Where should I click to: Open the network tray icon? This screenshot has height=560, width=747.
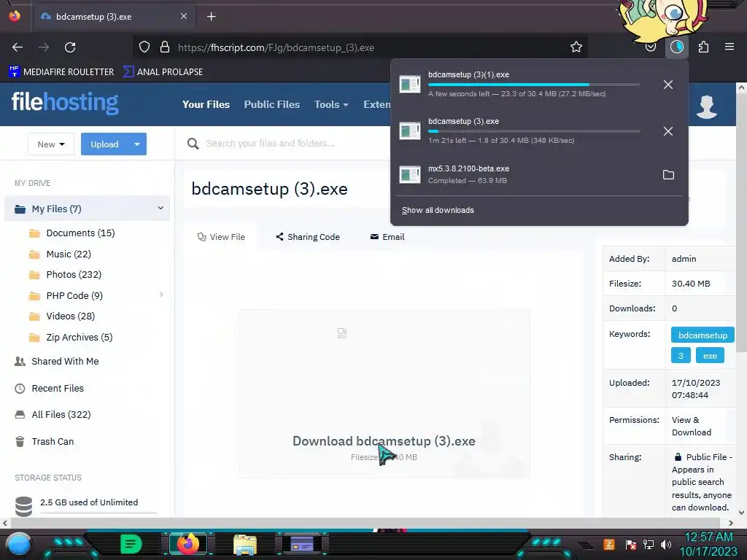[649, 544]
